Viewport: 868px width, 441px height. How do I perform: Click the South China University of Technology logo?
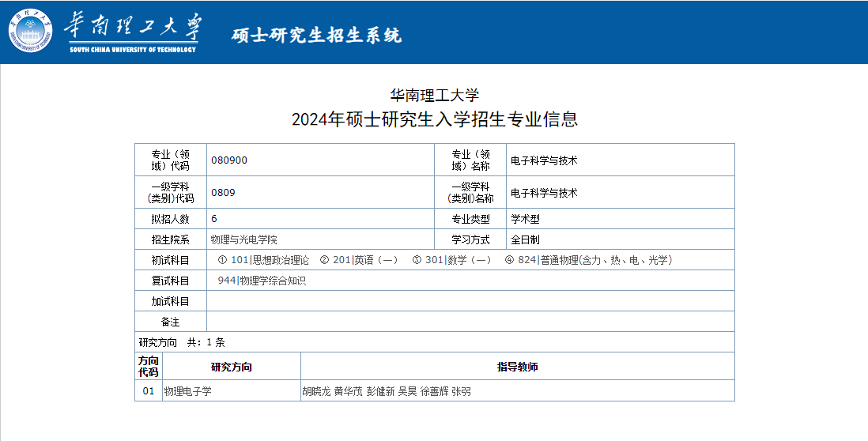31,31
